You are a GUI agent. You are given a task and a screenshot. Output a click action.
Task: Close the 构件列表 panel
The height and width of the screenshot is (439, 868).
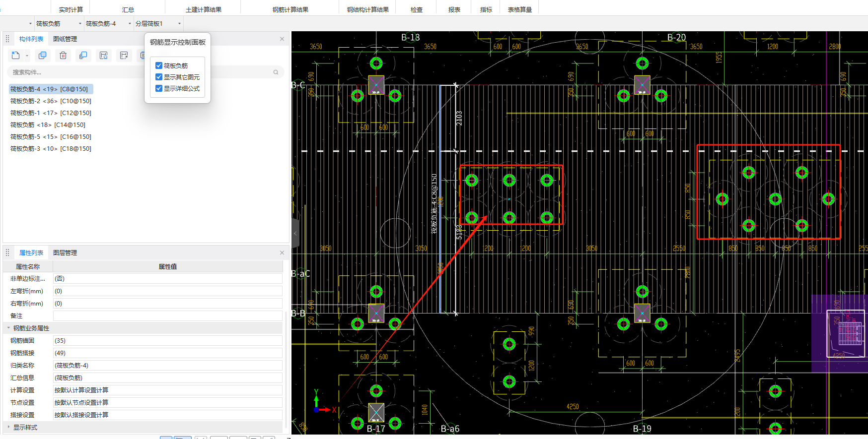click(282, 39)
